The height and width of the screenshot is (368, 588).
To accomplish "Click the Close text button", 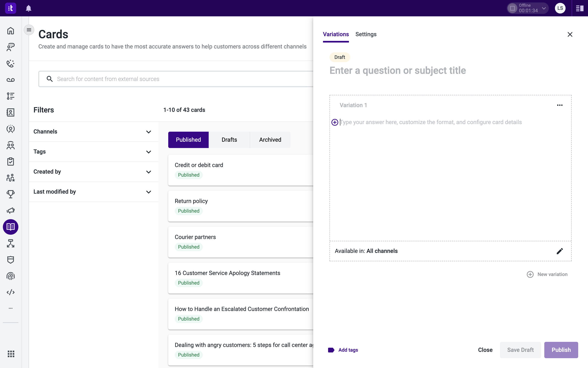I will click(485, 350).
